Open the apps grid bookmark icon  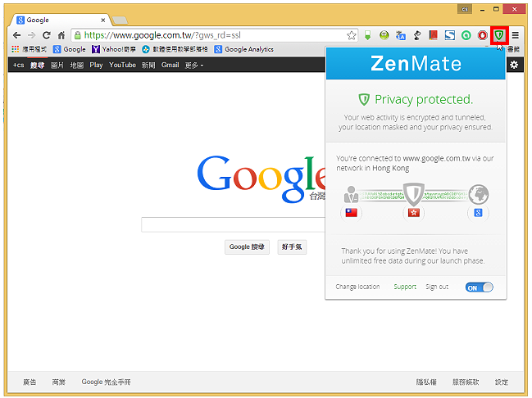coord(15,49)
